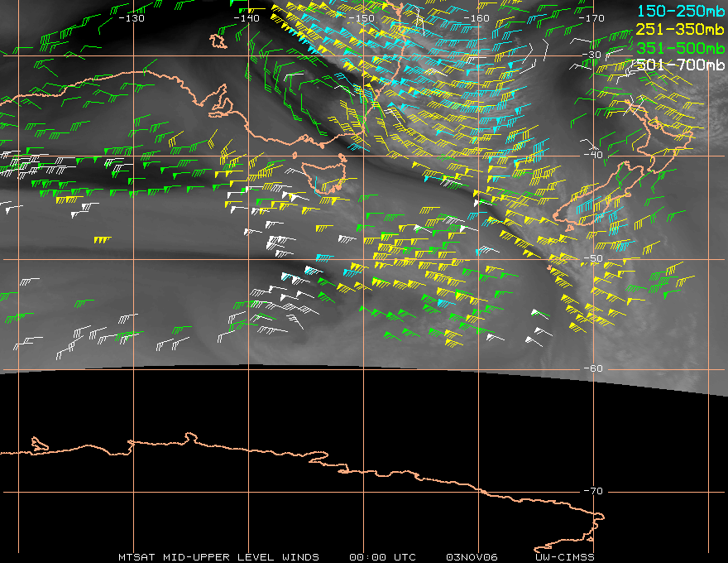Image resolution: width=728 pixels, height=563 pixels.
Task: Click the -170 longitude label
Action: pos(591,18)
